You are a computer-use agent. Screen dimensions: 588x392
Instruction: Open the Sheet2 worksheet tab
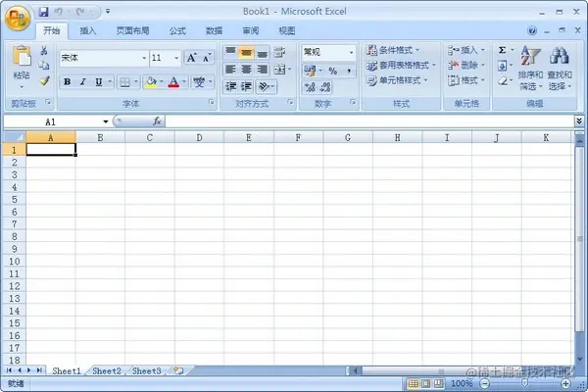[x=107, y=371]
